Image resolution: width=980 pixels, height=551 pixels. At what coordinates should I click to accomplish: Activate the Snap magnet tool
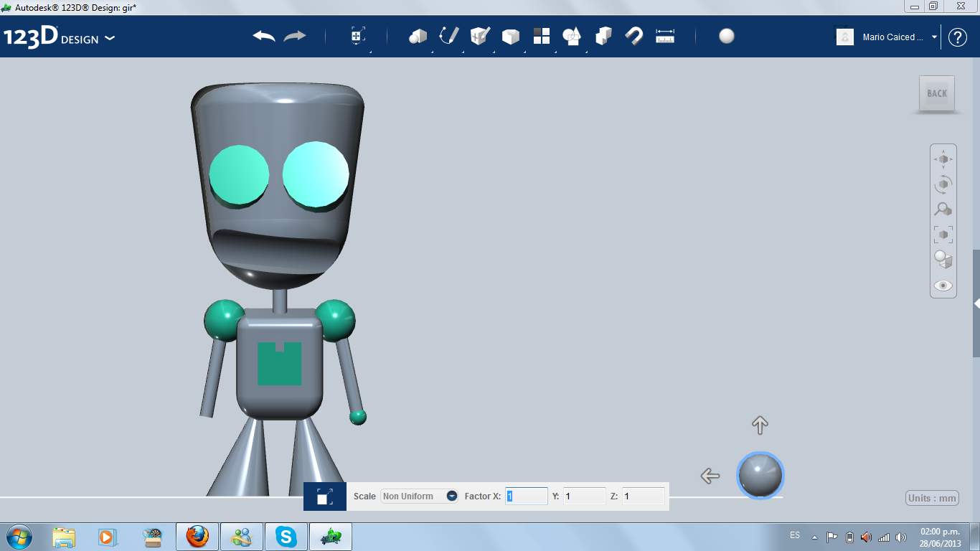(634, 36)
